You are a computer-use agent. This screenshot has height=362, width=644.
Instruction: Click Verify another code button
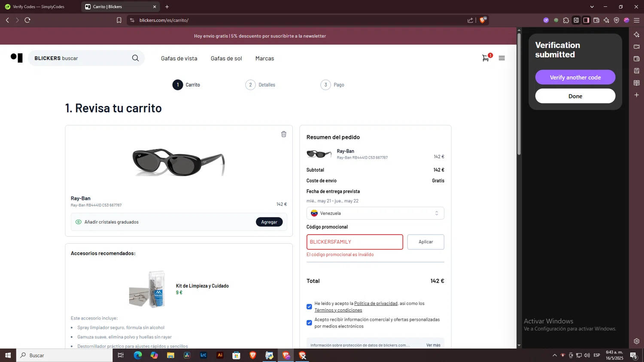tap(575, 77)
